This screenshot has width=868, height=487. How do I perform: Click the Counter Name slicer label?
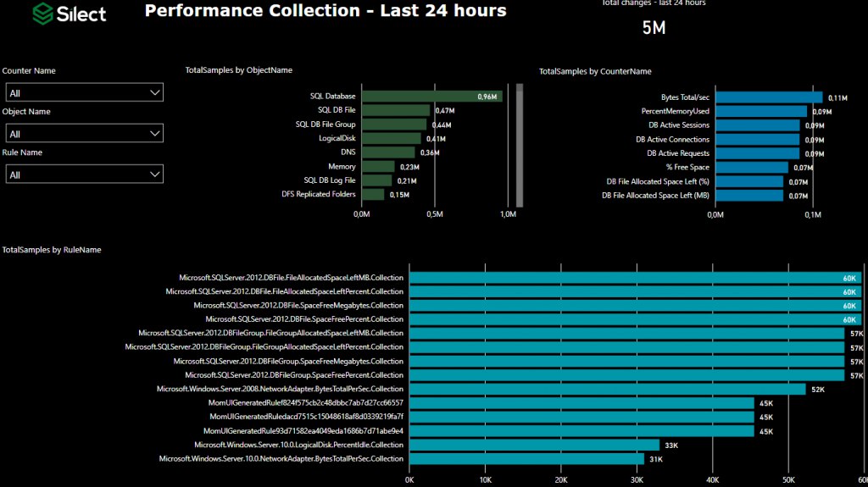29,71
